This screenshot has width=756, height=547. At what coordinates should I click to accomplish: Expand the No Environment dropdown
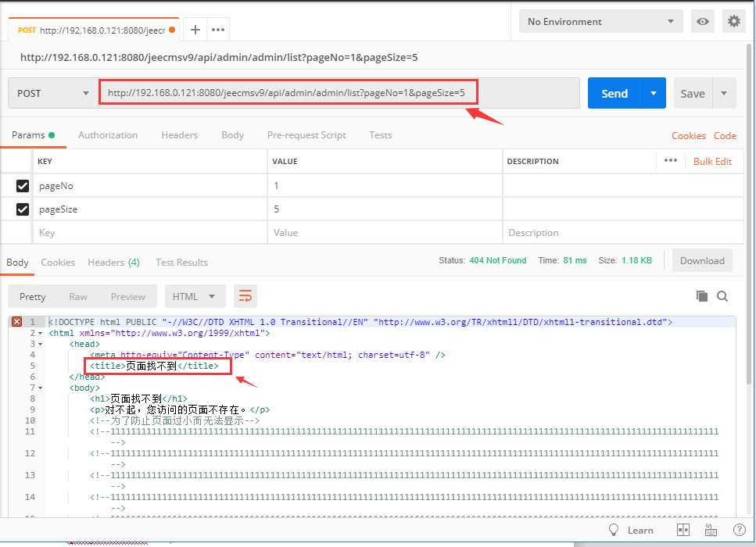600,21
